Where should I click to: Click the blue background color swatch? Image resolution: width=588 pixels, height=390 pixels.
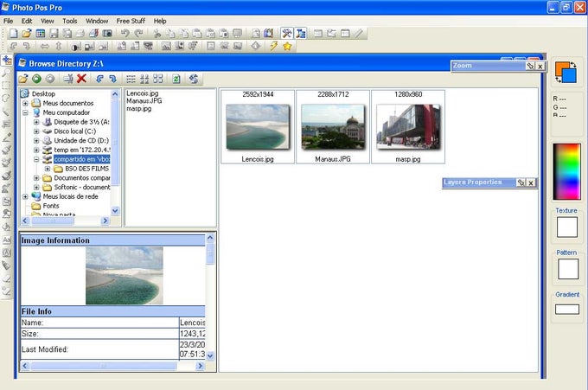571,76
